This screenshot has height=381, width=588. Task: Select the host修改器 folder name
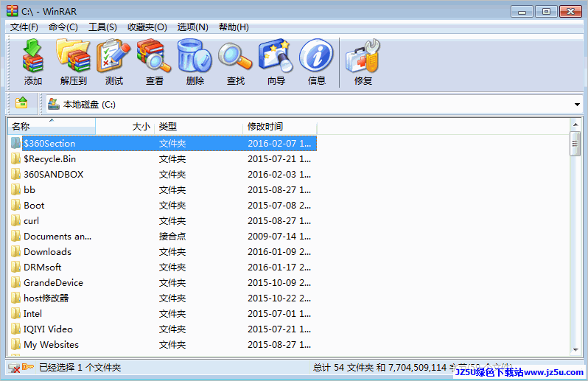tap(46, 298)
